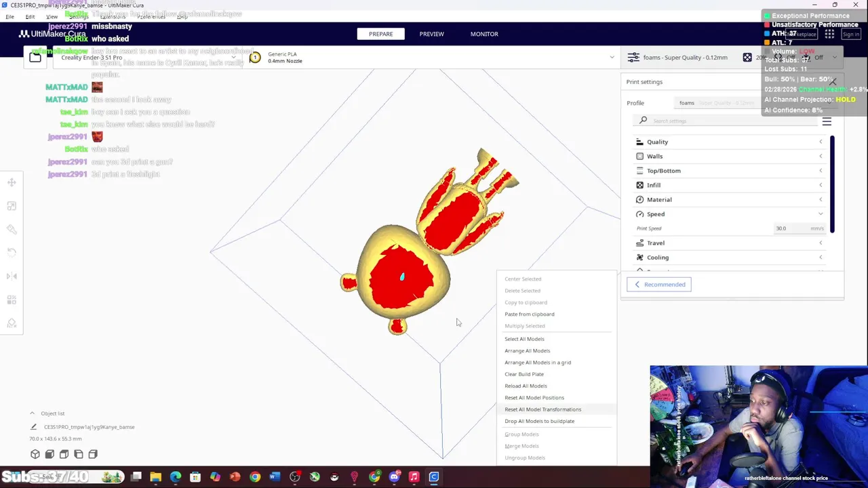Click the Search settings field
The image size is (868, 488).
pos(726,121)
